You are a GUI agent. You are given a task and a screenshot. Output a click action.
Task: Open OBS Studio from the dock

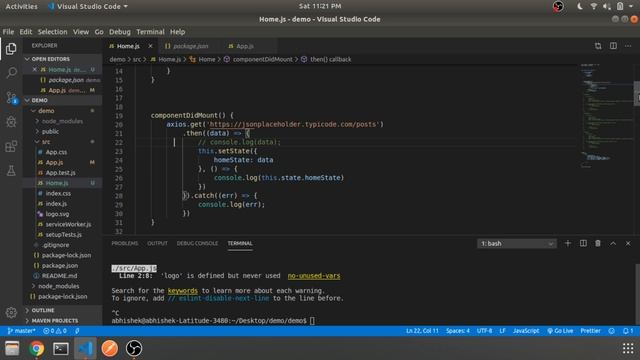point(134,348)
